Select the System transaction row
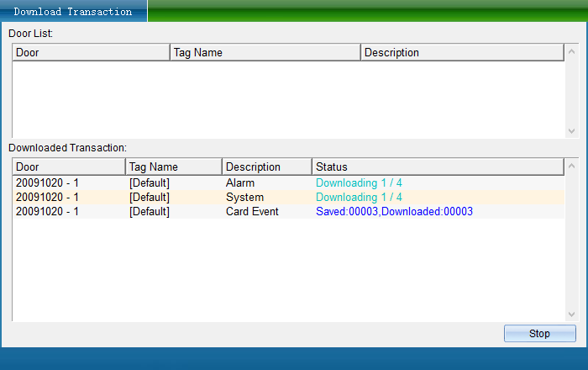 [244, 198]
